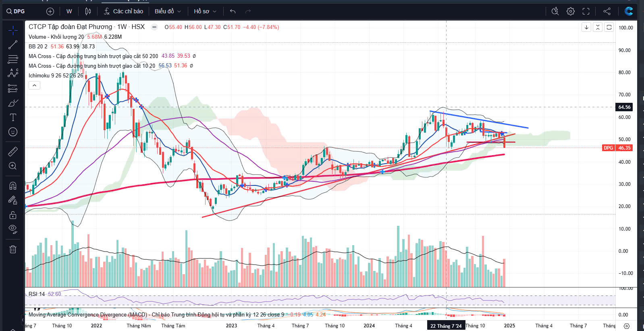Viewport: 644px width, 331px height.
Task: Open symbol search for DPG
Action: click(x=16, y=11)
